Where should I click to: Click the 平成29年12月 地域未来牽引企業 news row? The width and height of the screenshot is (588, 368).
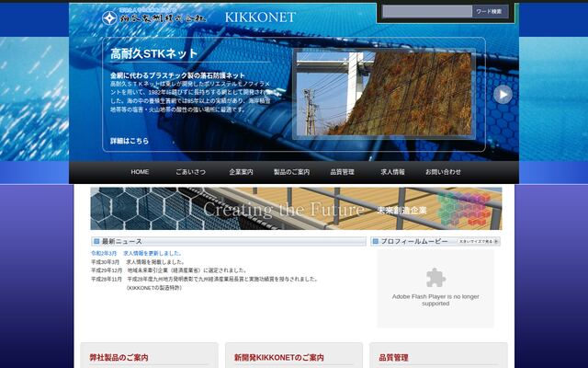click(169, 270)
